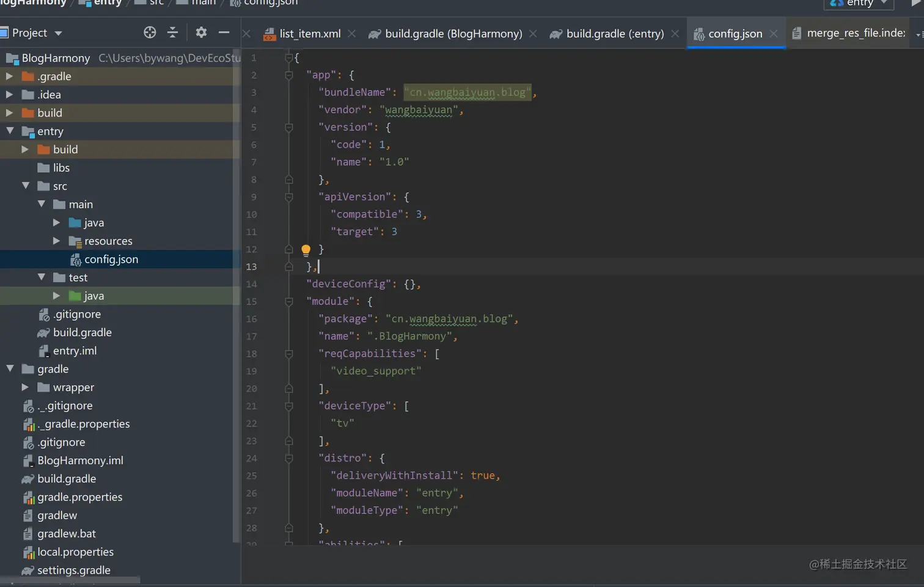Close the config.json editor tab
Viewport: 924px width, 587px height.
pyautogui.click(x=774, y=34)
